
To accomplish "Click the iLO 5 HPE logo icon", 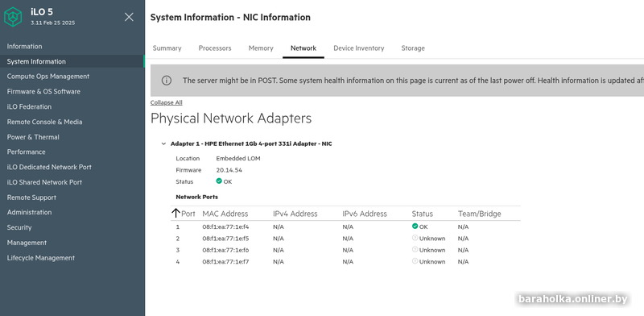I will (x=13, y=17).
